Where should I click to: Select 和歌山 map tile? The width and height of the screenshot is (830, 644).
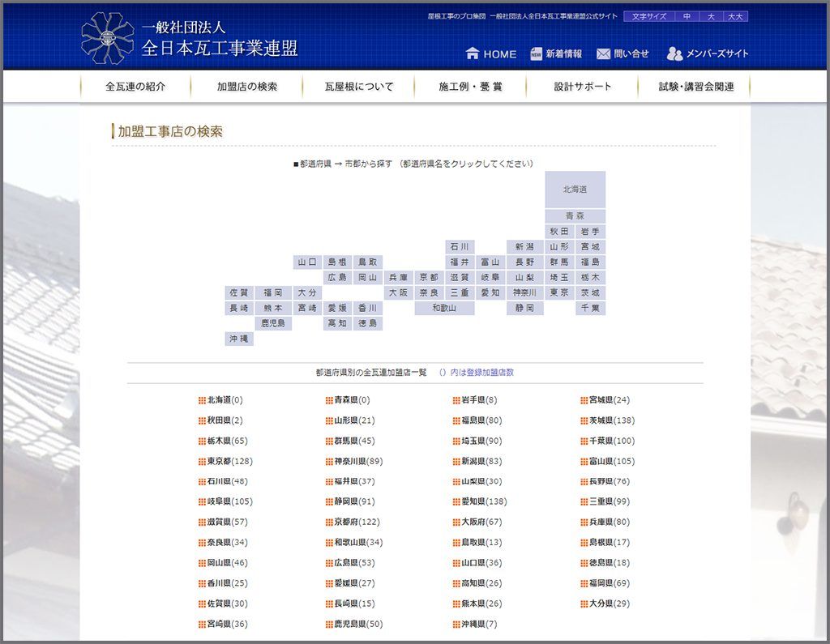point(444,308)
